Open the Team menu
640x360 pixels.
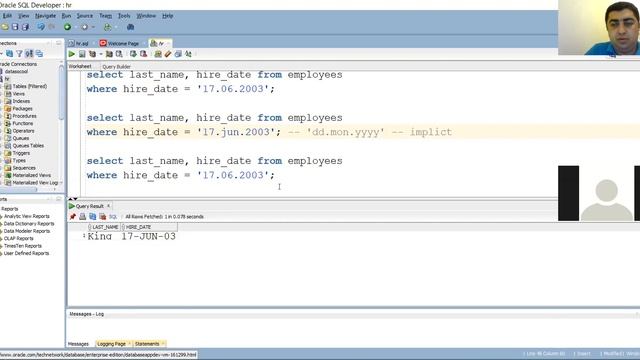(105, 16)
